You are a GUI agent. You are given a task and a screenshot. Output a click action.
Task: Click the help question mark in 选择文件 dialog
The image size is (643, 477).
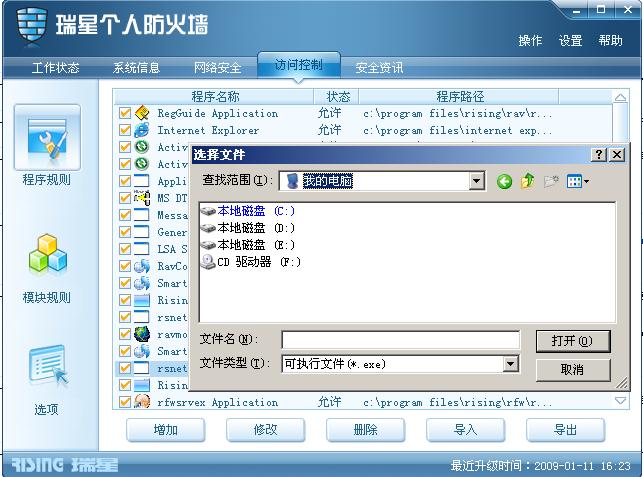[x=599, y=155]
